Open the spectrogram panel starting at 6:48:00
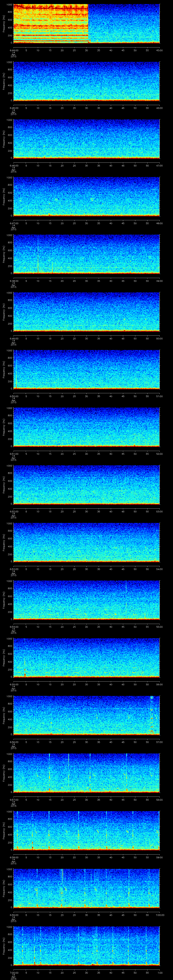 pos(86,254)
